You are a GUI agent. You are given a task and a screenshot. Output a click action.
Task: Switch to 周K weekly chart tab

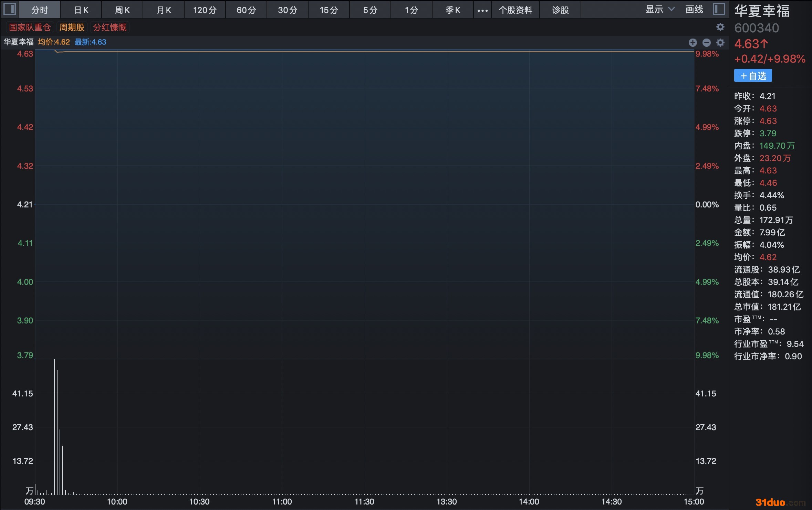tap(122, 10)
